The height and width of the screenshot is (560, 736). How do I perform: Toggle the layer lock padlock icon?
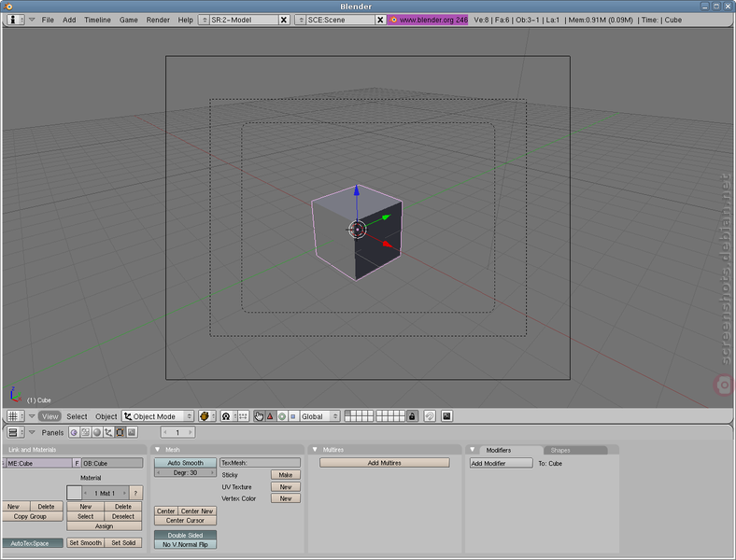pos(412,416)
